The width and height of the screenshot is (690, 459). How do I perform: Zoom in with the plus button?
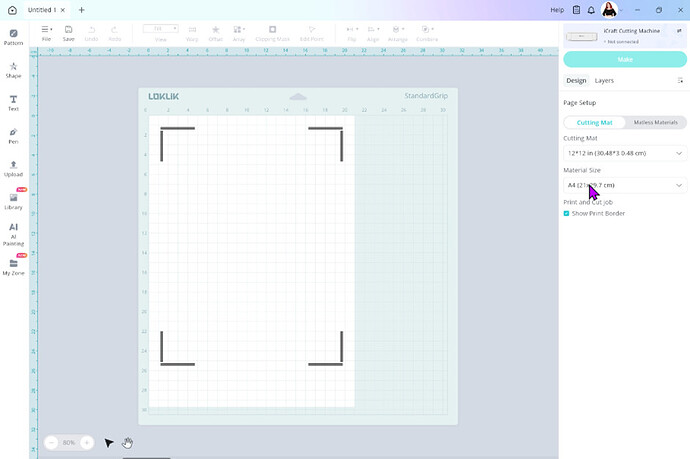[87, 442]
